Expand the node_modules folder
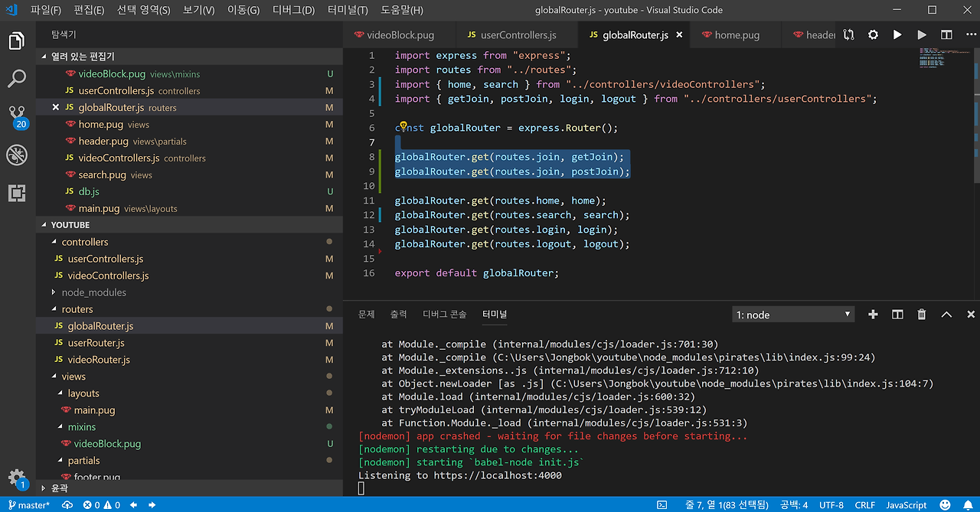 pos(93,292)
